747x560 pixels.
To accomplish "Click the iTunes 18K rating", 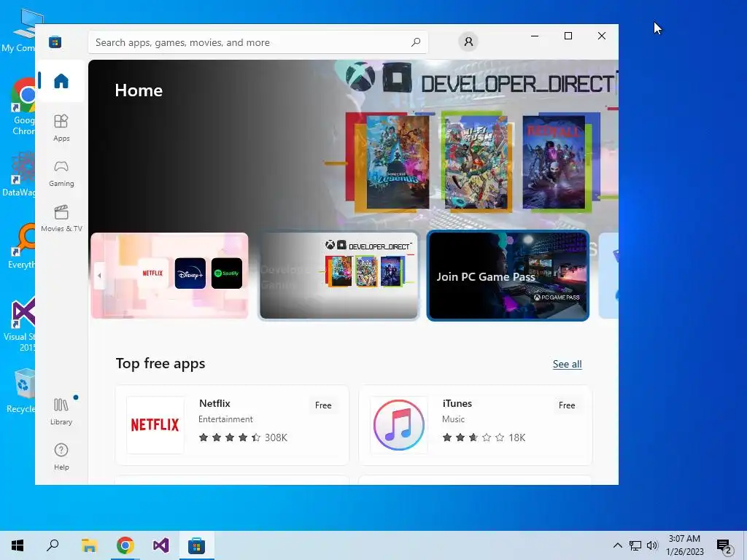I will [x=484, y=437].
